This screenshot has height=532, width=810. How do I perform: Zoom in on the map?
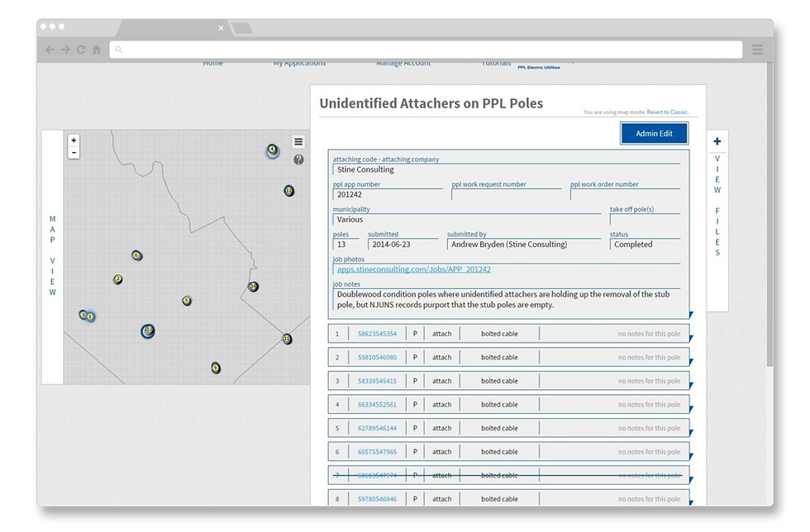[x=74, y=140]
